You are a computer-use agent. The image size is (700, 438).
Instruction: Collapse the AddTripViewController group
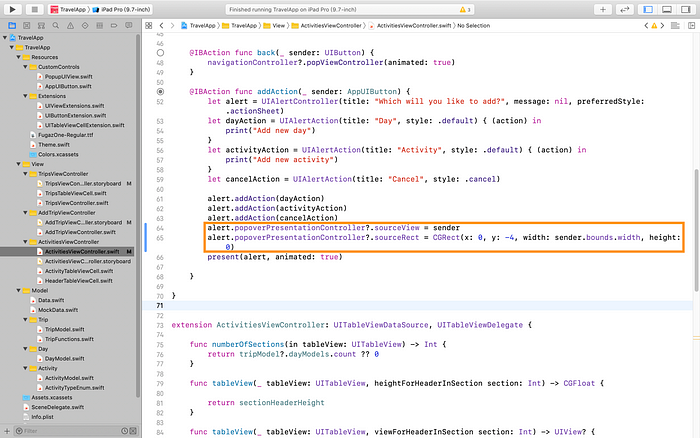(x=25, y=213)
